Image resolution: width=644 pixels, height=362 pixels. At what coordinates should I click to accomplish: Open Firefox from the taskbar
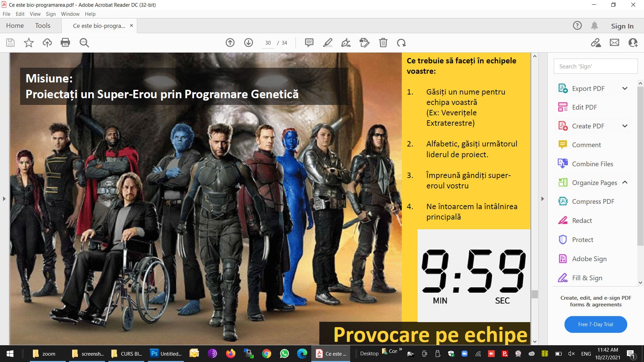(x=230, y=354)
